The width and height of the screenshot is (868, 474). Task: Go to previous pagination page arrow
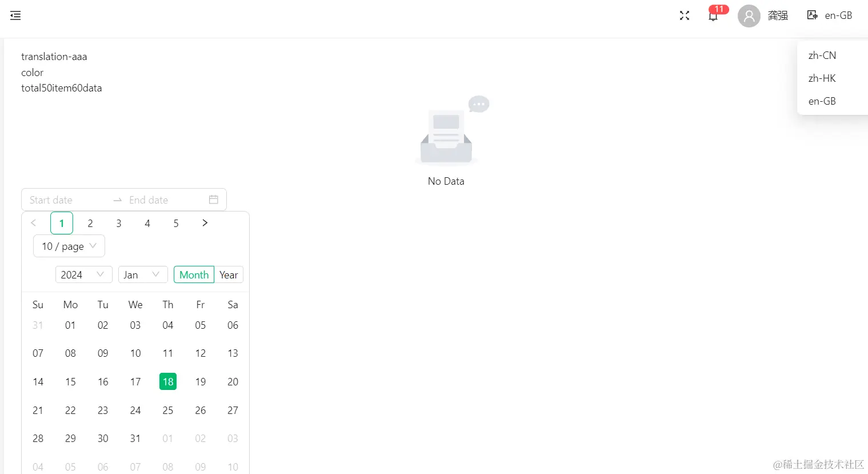tap(33, 223)
